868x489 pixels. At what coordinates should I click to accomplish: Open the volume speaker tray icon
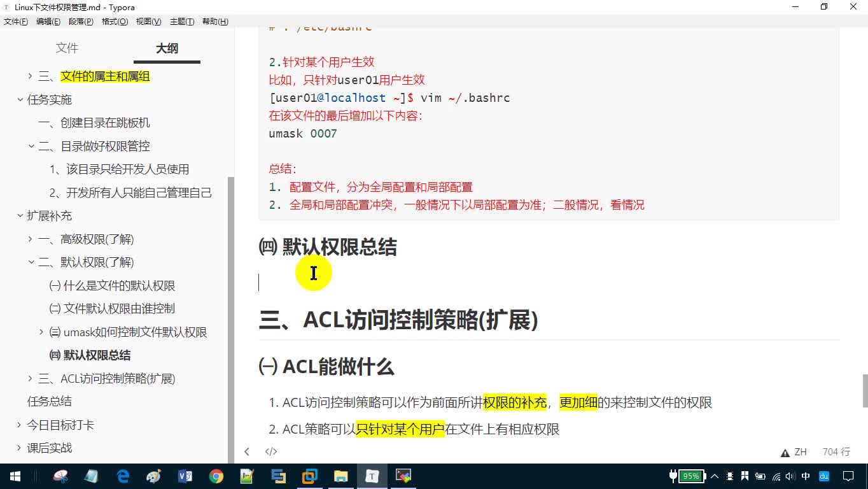(790, 476)
